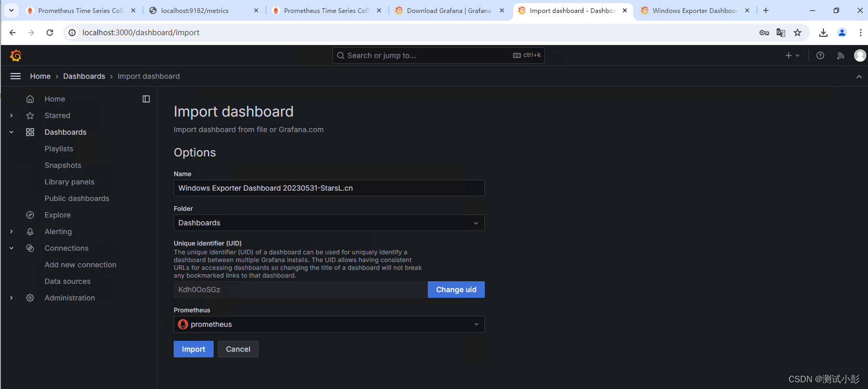The width and height of the screenshot is (868, 389).
Task: View site information icon in address bar
Action: pos(72,33)
